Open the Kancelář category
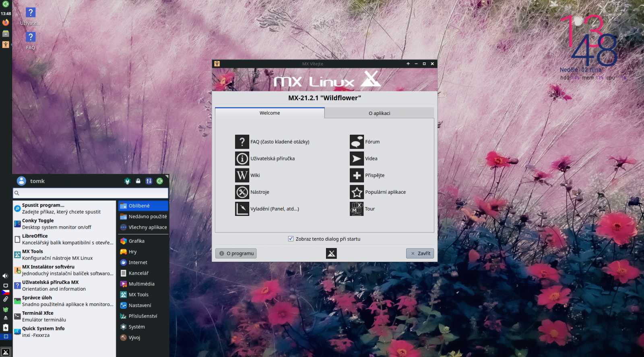644x357 pixels. [143, 273]
